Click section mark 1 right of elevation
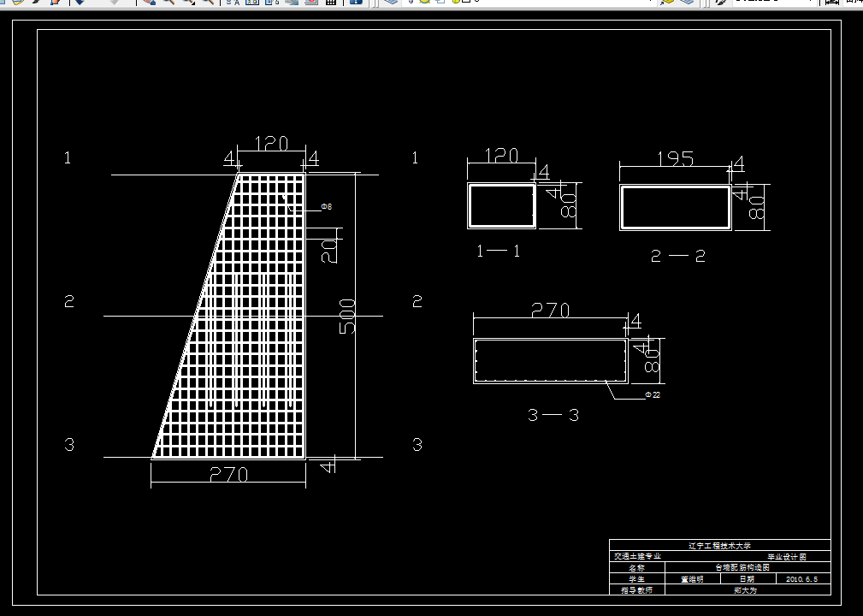863x616 pixels. 415,158
